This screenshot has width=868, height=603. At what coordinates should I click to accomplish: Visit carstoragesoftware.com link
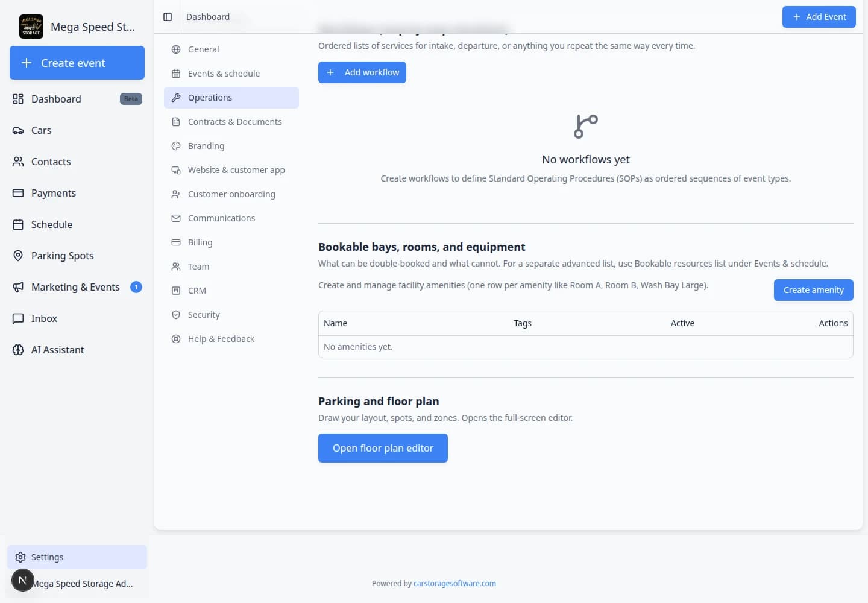click(454, 584)
